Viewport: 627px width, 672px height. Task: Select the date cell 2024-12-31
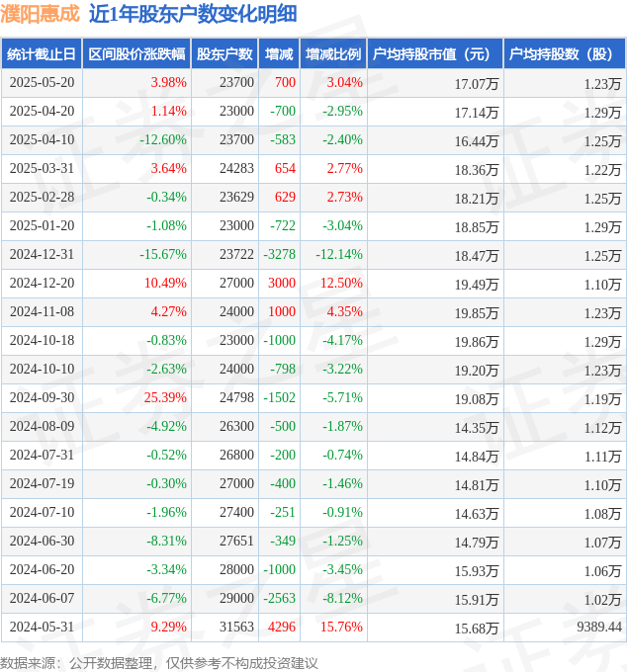pyautogui.click(x=42, y=254)
